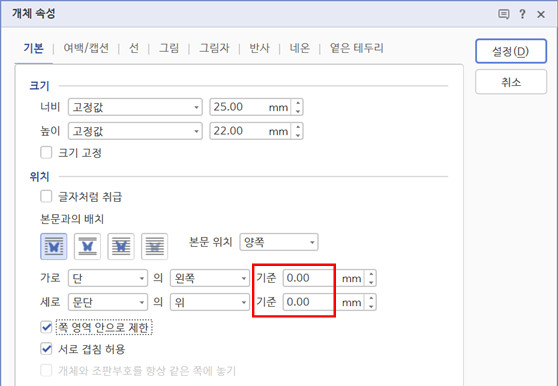Open the 너비 고정값 dropdown

[135, 107]
